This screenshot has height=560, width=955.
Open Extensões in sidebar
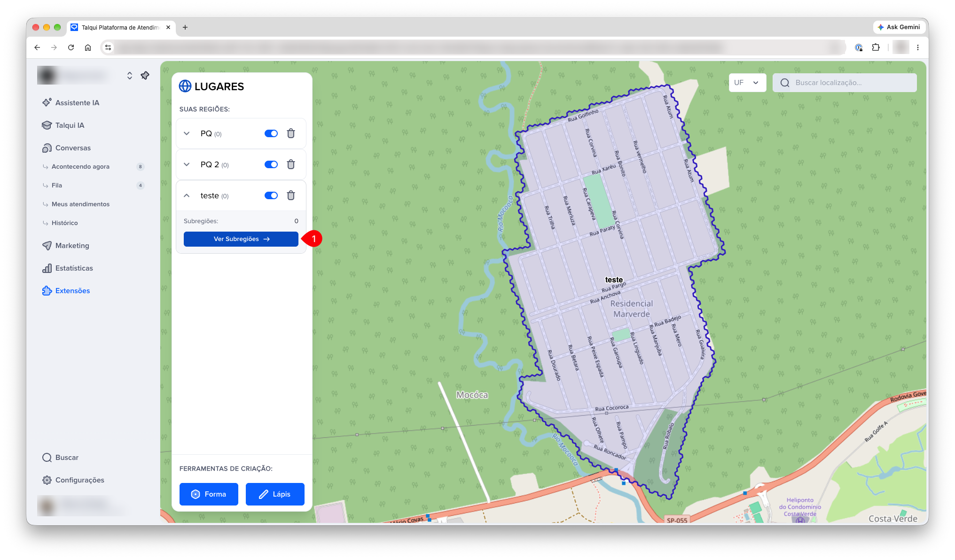[x=66, y=291]
